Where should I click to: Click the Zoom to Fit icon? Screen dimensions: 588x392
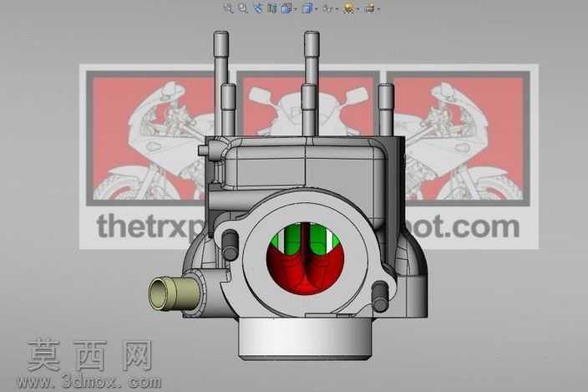228,8
